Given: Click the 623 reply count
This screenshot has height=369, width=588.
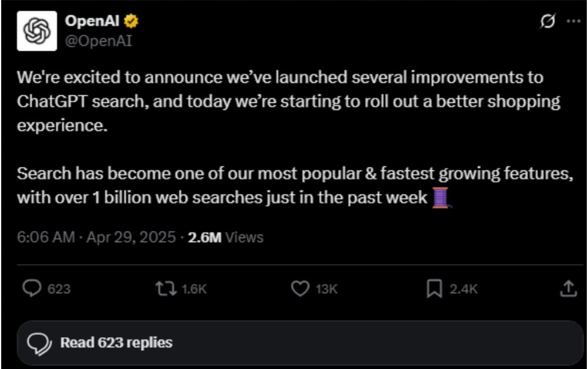Looking at the screenshot, I should click(59, 289).
